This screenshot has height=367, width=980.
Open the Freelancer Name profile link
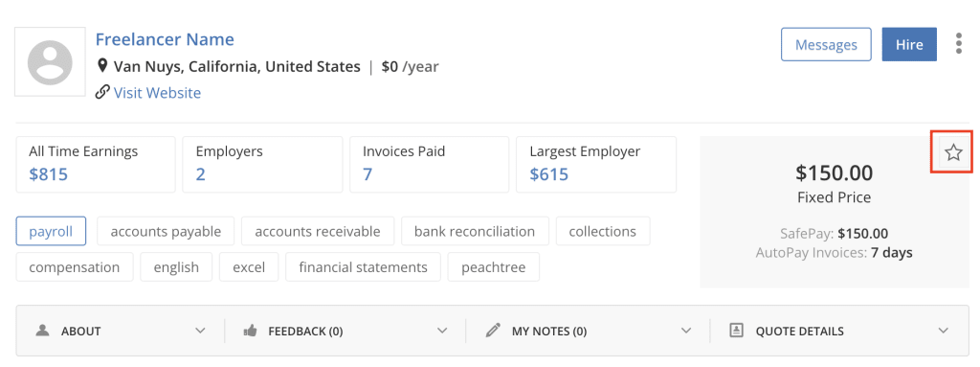tap(165, 39)
